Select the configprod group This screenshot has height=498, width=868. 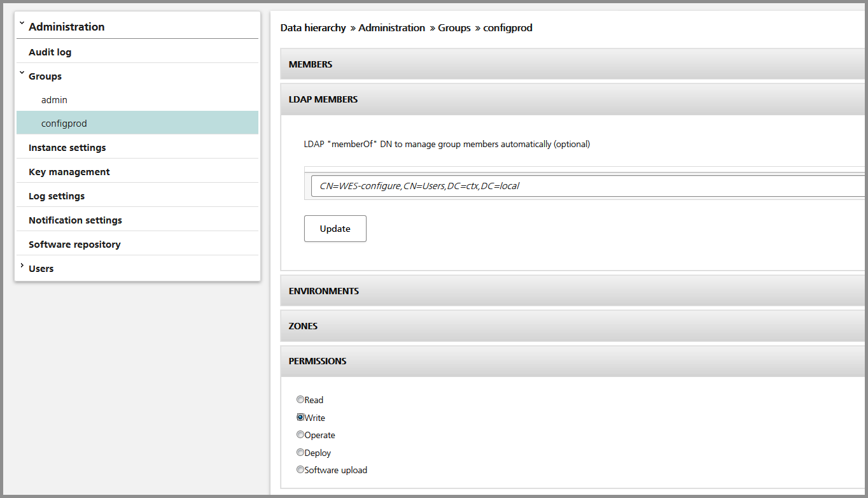tap(137, 123)
